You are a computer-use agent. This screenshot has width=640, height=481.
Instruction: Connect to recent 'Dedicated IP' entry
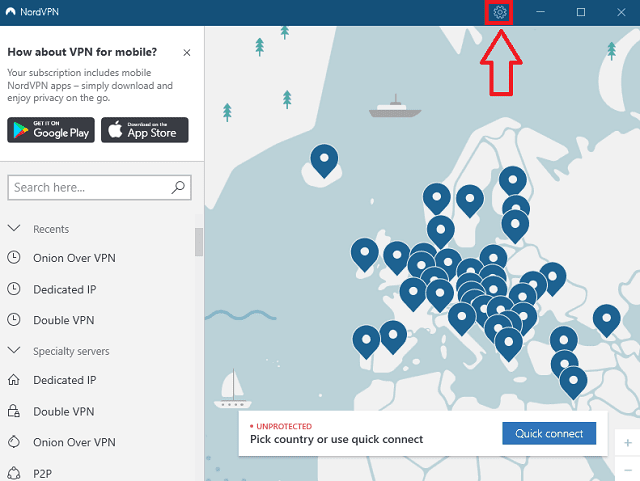click(x=64, y=289)
